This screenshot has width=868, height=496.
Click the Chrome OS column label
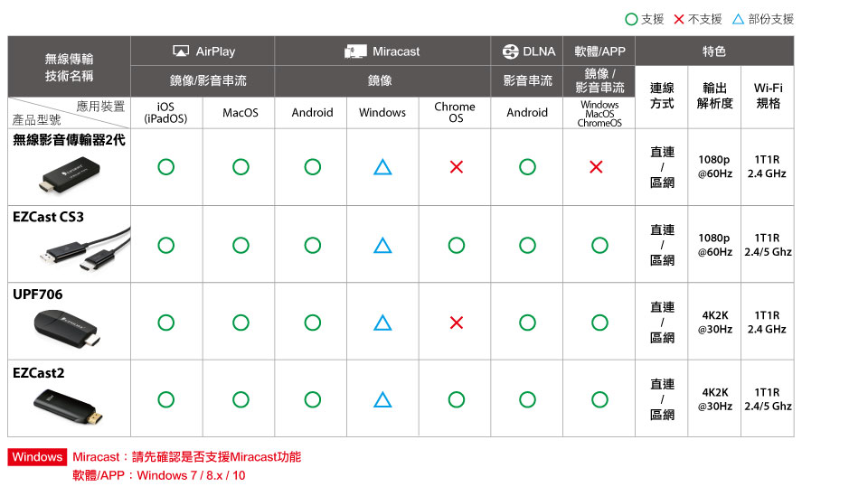pos(455,112)
